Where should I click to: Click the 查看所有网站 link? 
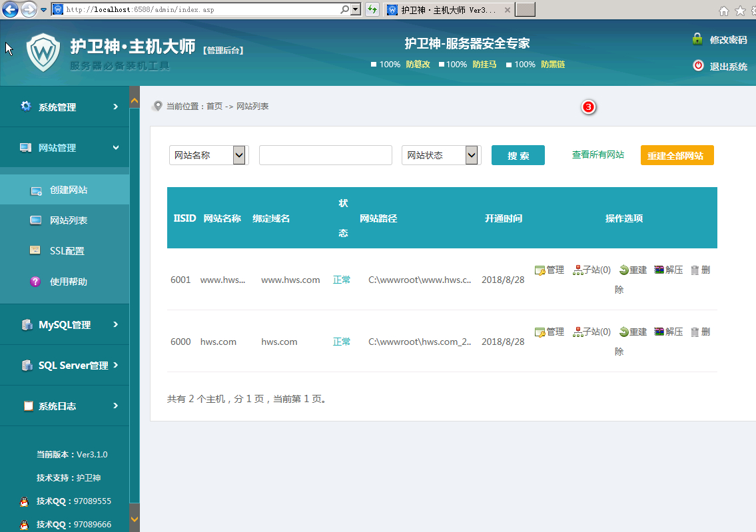[597, 154]
